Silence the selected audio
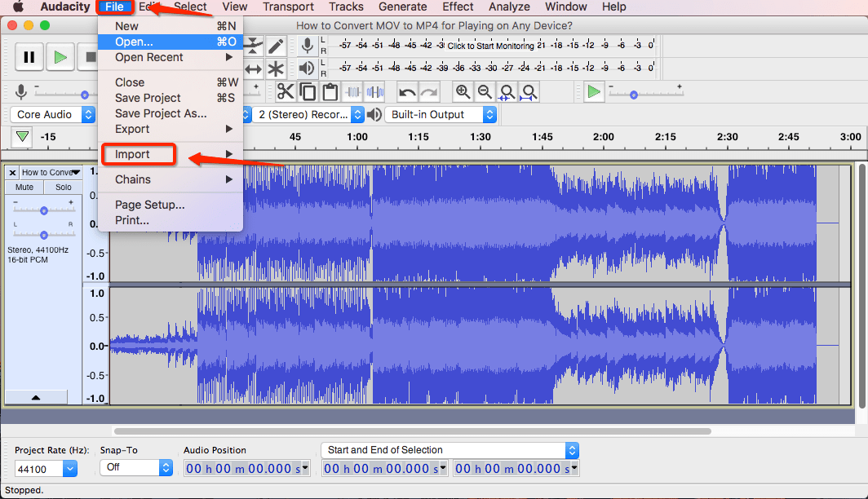 (x=374, y=91)
